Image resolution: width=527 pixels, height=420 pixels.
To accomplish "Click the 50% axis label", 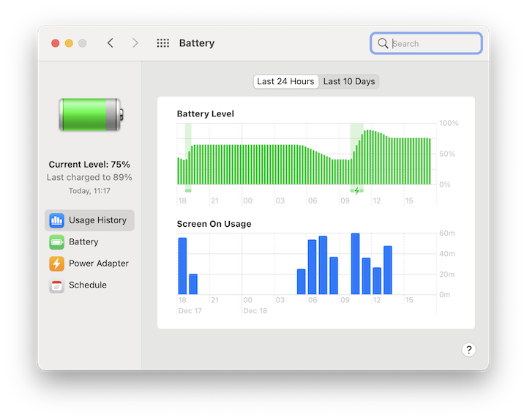I will click(447, 154).
